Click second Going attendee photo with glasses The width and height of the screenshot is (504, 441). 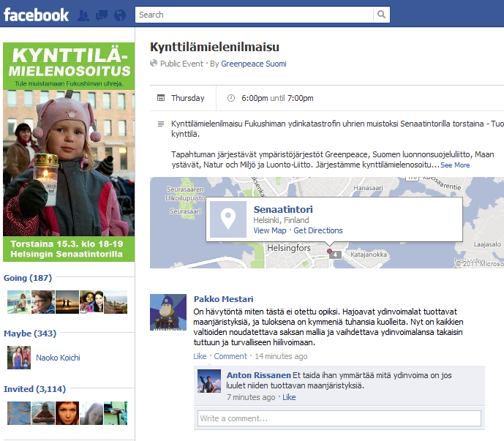pos(43,302)
